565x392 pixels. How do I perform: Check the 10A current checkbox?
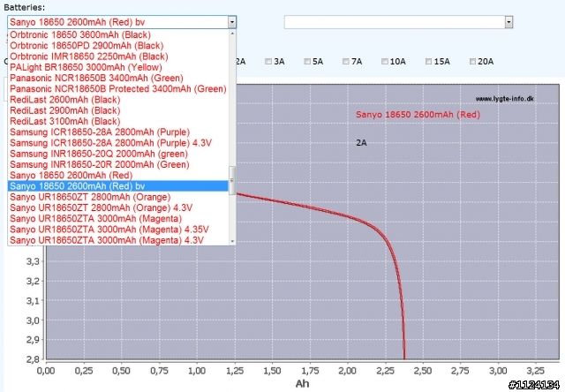[385, 61]
